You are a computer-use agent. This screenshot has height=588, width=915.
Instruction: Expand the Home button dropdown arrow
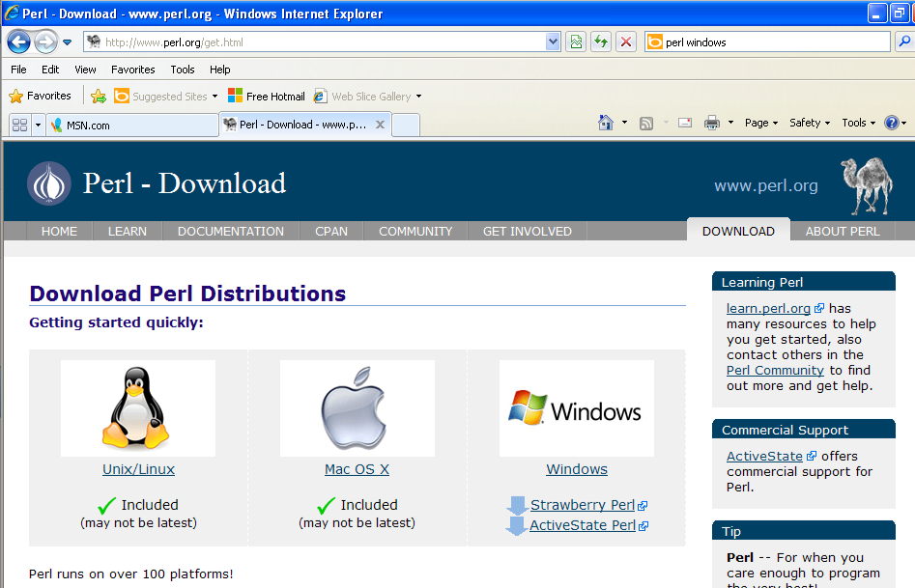624,123
